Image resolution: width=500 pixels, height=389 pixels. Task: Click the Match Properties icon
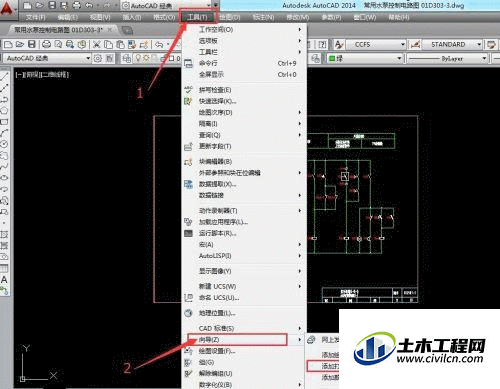click(x=132, y=44)
